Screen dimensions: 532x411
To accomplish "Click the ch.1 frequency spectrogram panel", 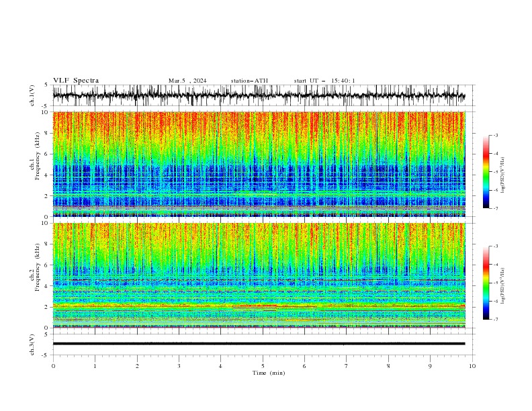I will click(x=259, y=164).
